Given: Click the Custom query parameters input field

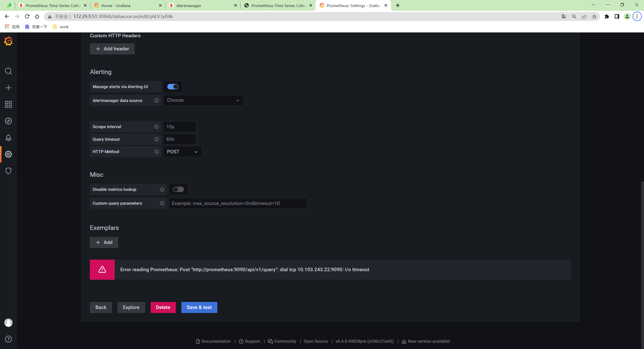Looking at the screenshot, I should click(238, 203).
